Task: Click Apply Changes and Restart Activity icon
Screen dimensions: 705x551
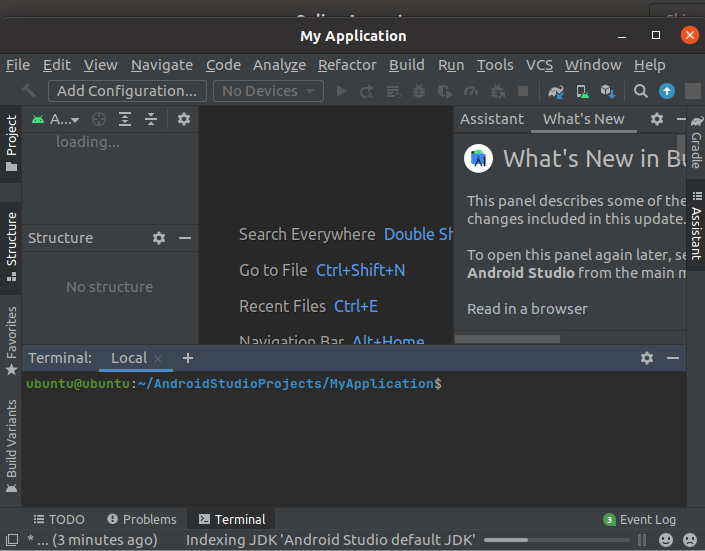Action: [366, 91]
